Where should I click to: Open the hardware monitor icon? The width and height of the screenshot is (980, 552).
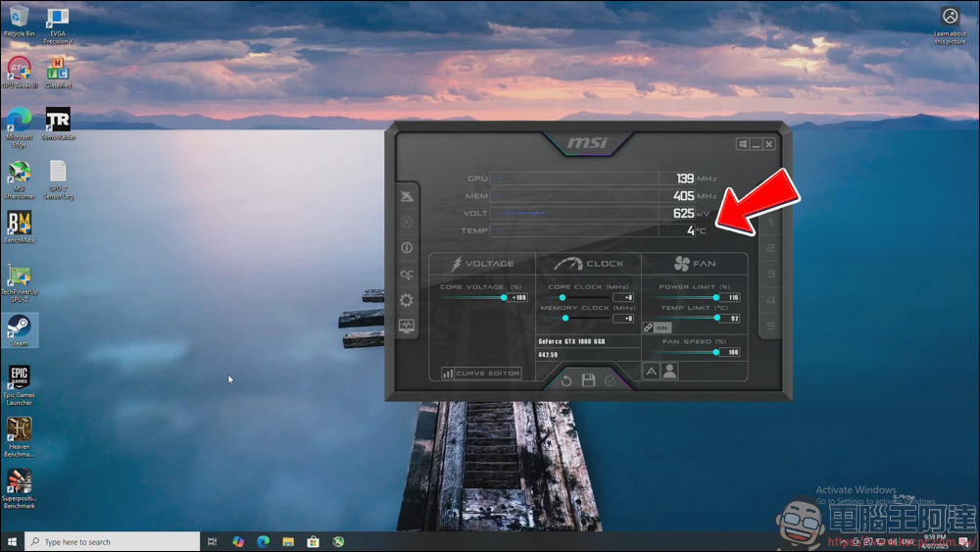point(407,326)
